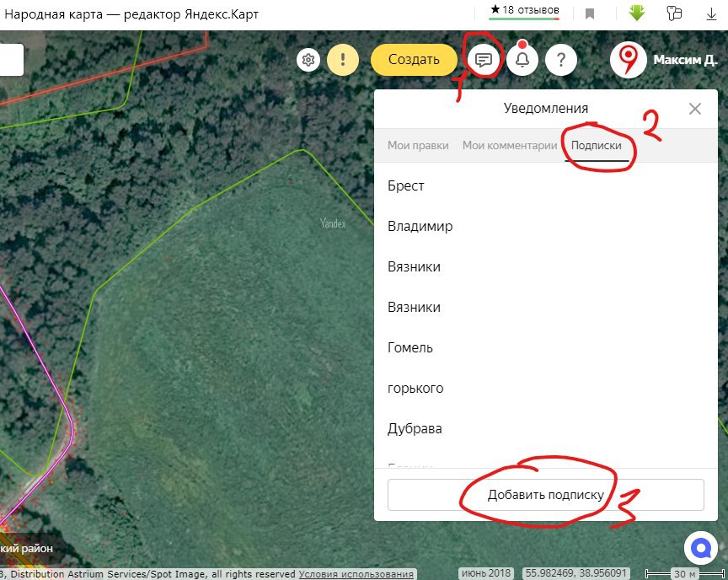Open the map settings gear icon

pyautogui.click(x=308, y=60)
